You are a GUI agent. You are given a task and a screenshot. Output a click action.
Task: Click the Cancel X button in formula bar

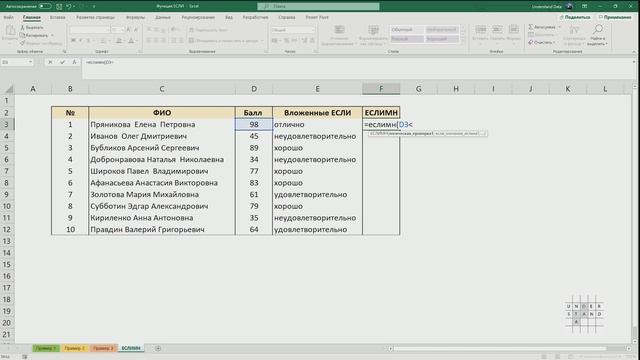point(50,62)
